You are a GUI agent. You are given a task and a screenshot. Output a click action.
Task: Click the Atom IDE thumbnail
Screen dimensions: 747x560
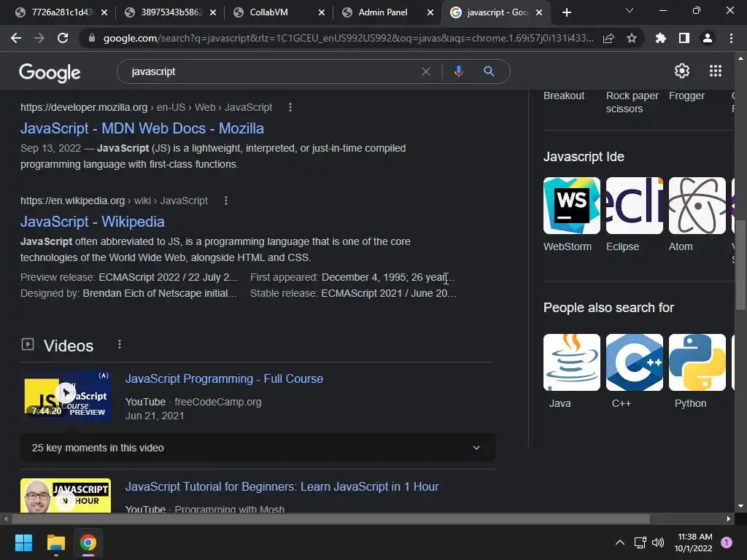697,206
